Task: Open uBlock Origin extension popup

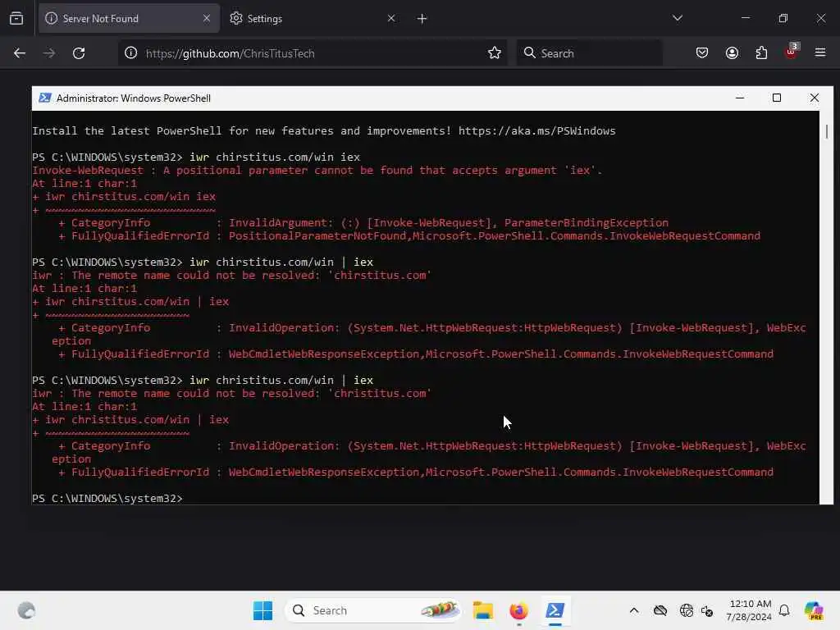Action: 792,52
